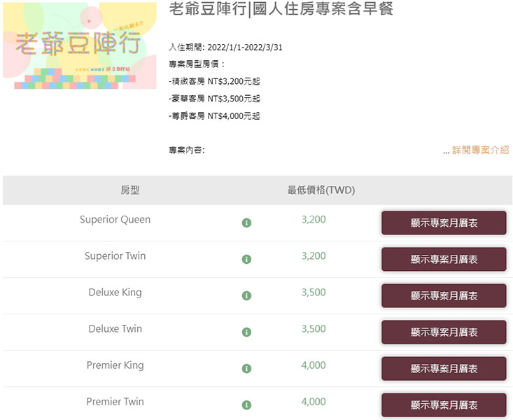Click info icon for Superior Queen room

coord(246,223)
